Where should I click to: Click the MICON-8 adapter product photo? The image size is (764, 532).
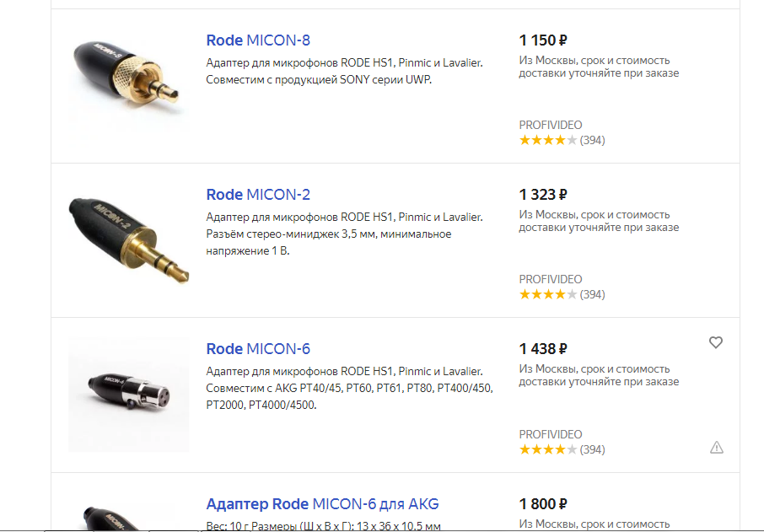(128, 78)
